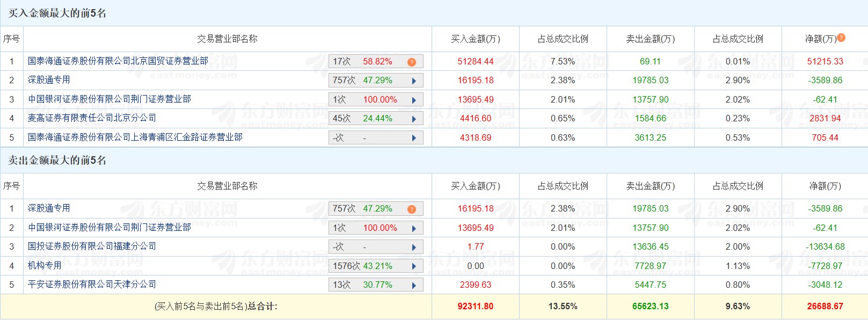Image resolution: width=868 pixels, height=320 pixels.
Task: Click orange help icon in 国泰海通北京国贸 row
Action: tap(412, 62)
